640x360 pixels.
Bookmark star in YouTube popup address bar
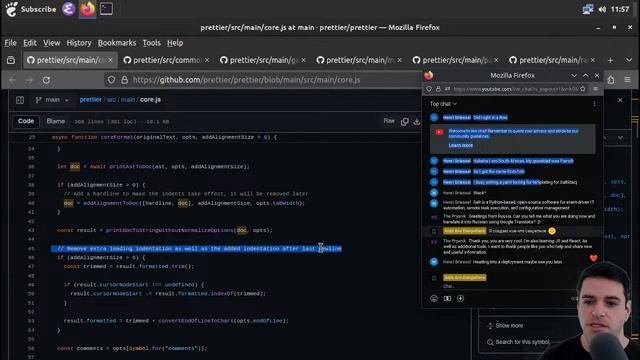tap(583, 89)
